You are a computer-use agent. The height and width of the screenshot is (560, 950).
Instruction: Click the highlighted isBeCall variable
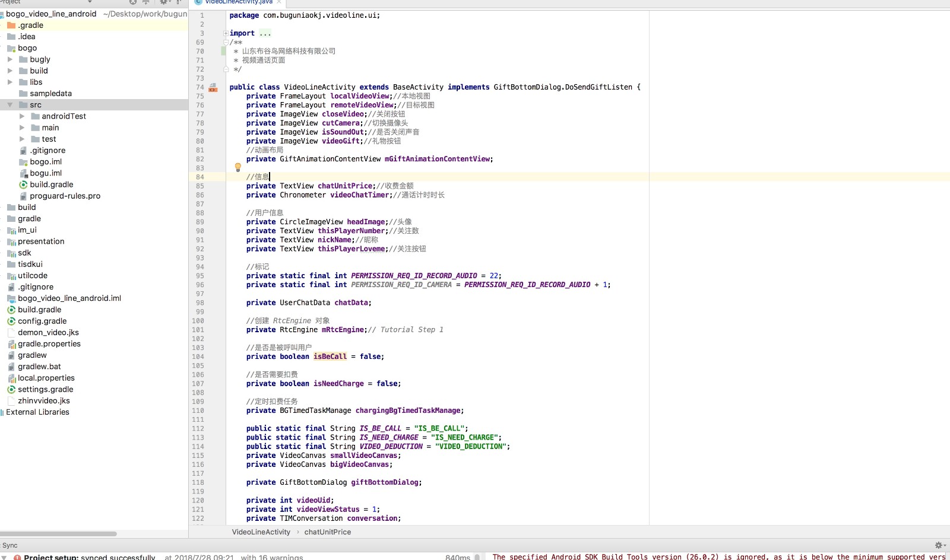pyautogui.click(x=330, y=357)
